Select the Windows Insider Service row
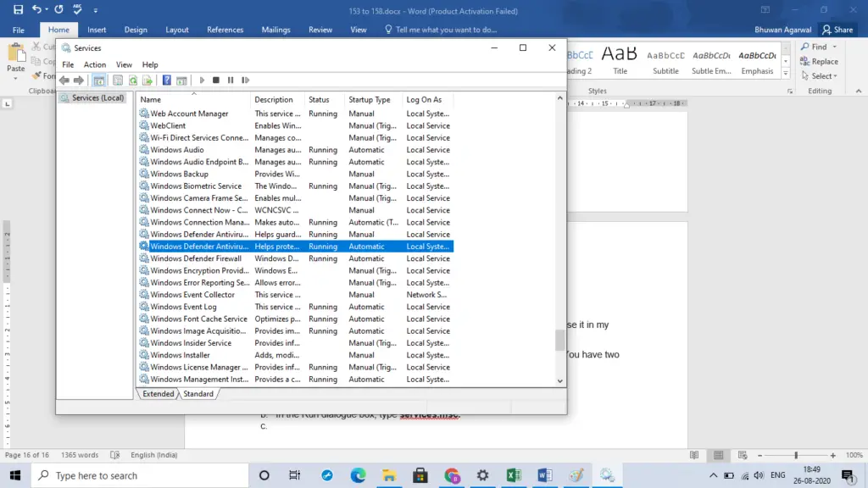 [296, 343]
